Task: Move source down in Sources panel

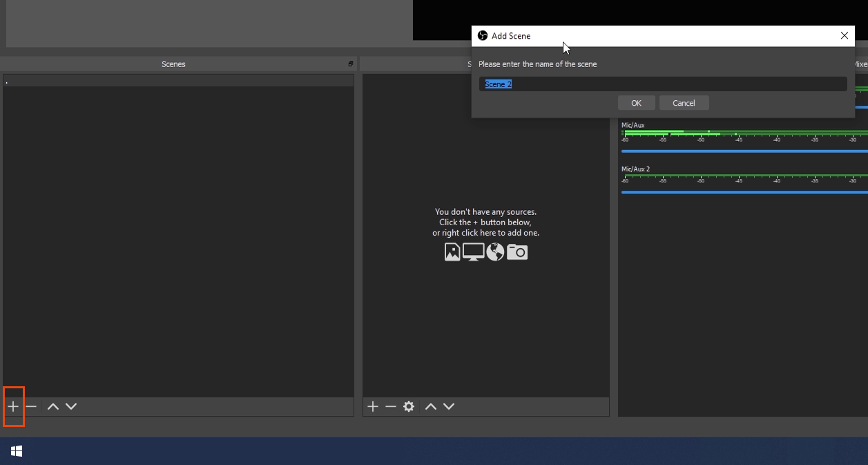Action: click(449, 407)
